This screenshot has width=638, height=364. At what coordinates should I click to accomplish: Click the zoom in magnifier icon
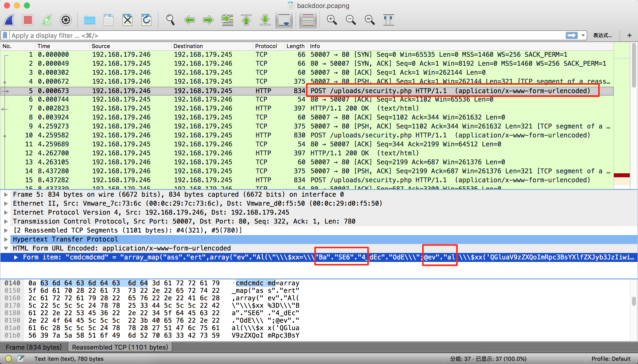tap(331, 20)
